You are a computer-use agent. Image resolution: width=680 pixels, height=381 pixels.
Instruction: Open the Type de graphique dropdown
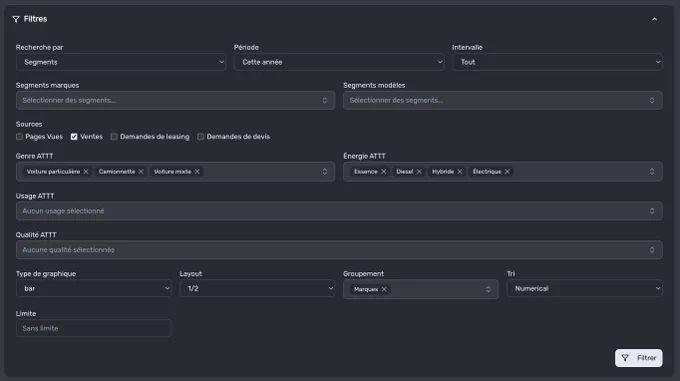(x=94, y=288)
